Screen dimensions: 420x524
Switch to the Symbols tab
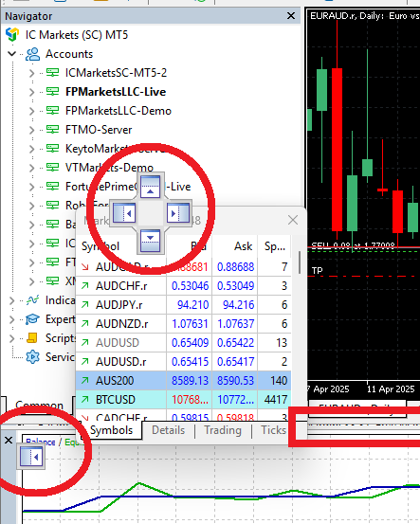[x=111, y=430]
